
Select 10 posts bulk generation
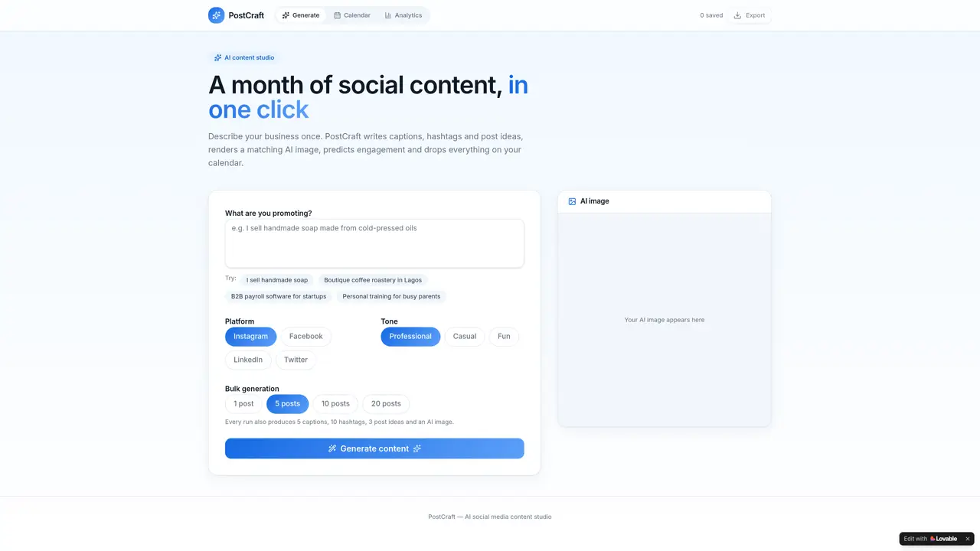pos(335,404)
